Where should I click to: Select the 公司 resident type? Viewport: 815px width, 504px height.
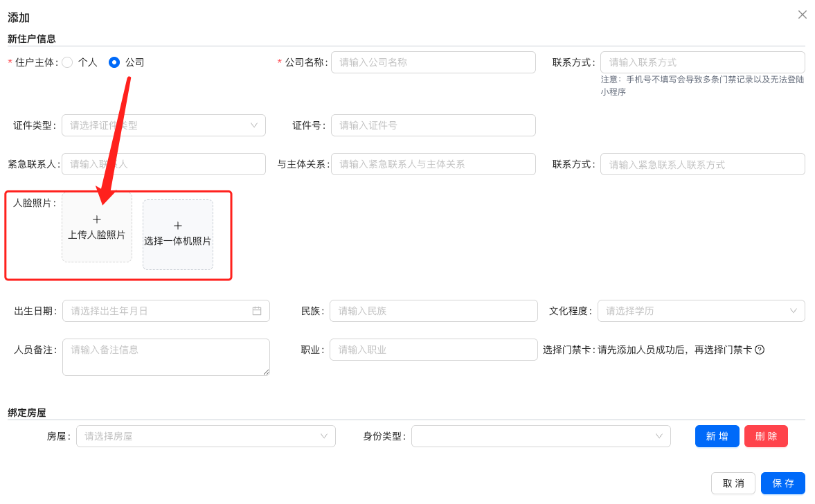coord(114,62)
